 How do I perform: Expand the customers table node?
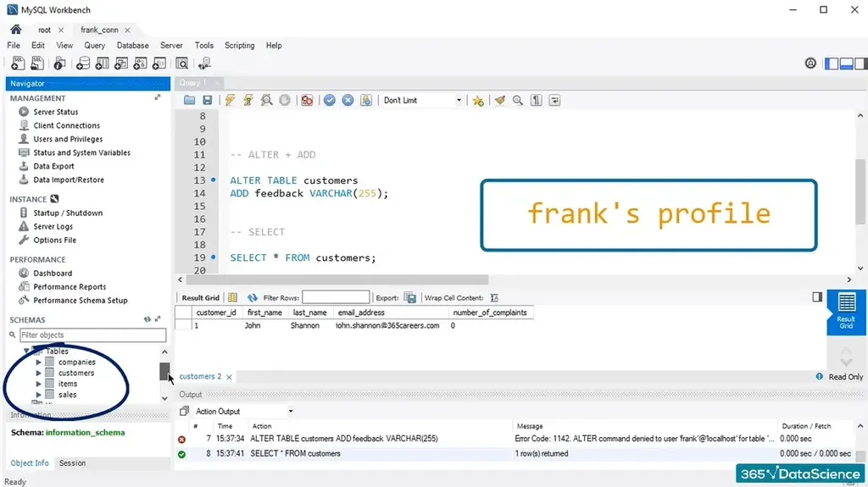pyautogui.click(x=39, y=373)
